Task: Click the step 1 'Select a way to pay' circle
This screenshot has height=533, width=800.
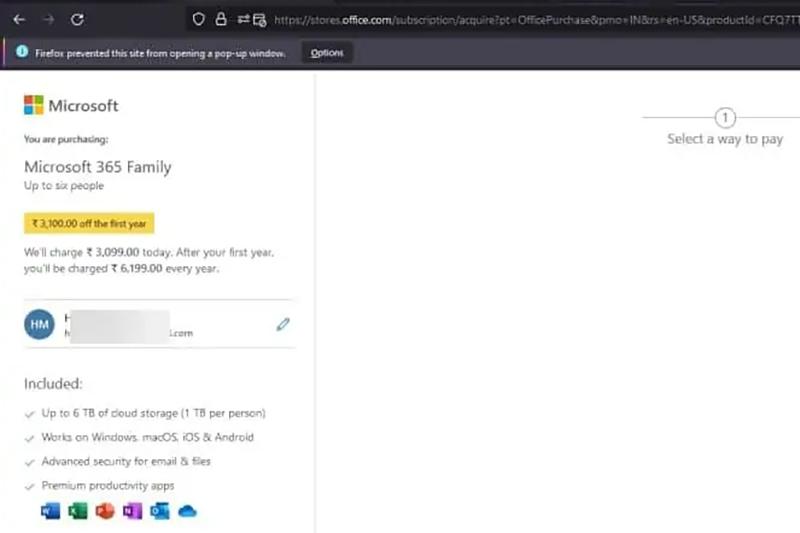Action: (x=726, y=117)
